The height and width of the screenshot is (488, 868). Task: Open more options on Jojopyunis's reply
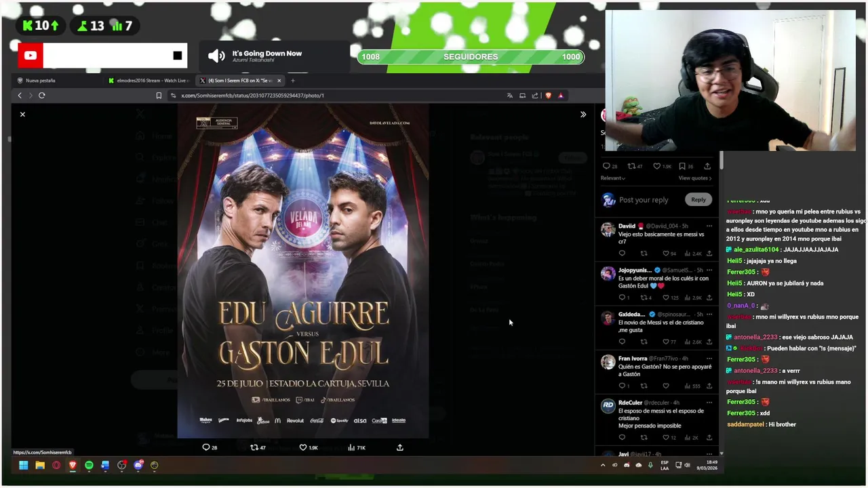709,270
